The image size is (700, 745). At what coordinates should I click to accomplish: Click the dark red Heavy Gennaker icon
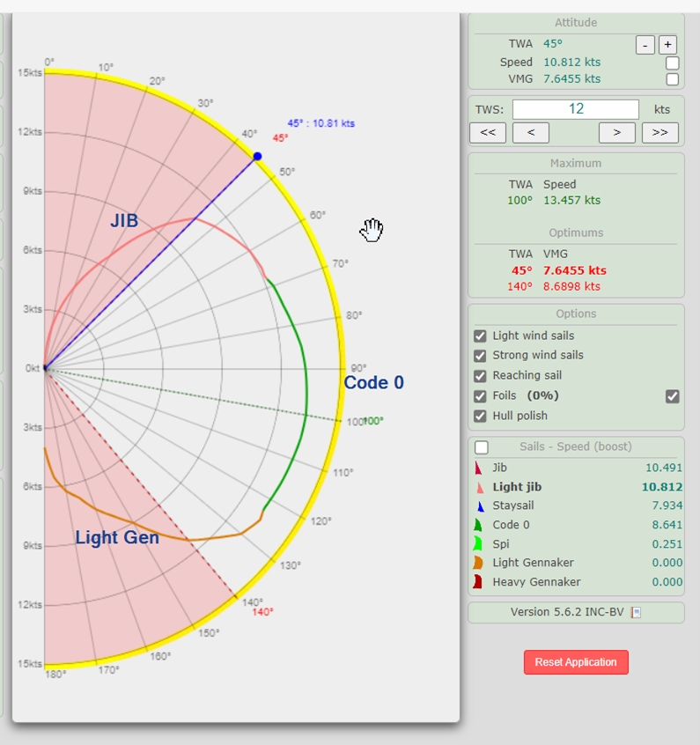(479, 582)
